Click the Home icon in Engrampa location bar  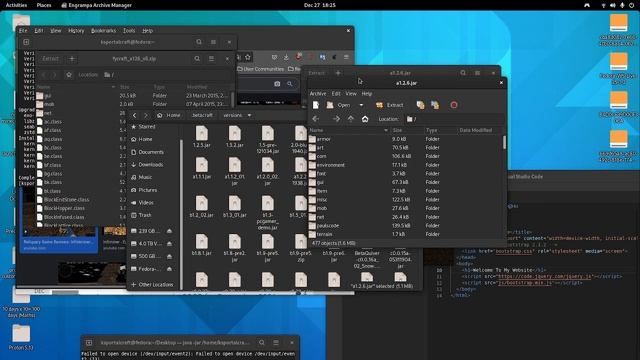tap(365, 119)
